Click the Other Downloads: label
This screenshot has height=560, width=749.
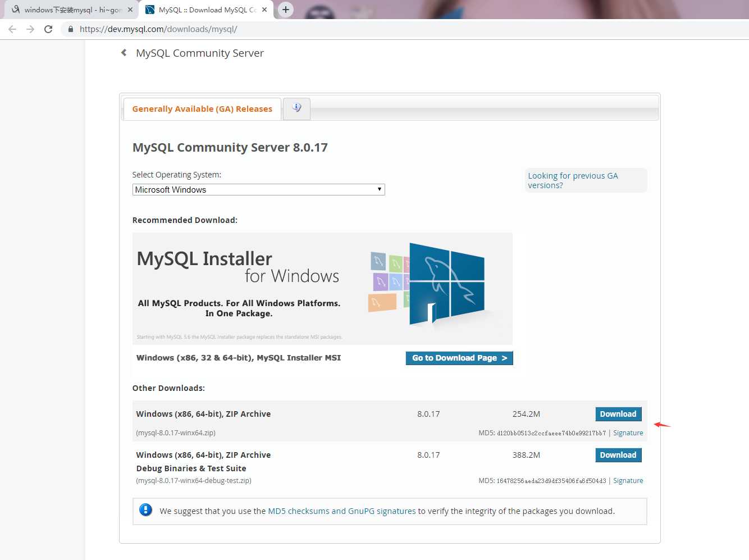click(x=168, y=388)
